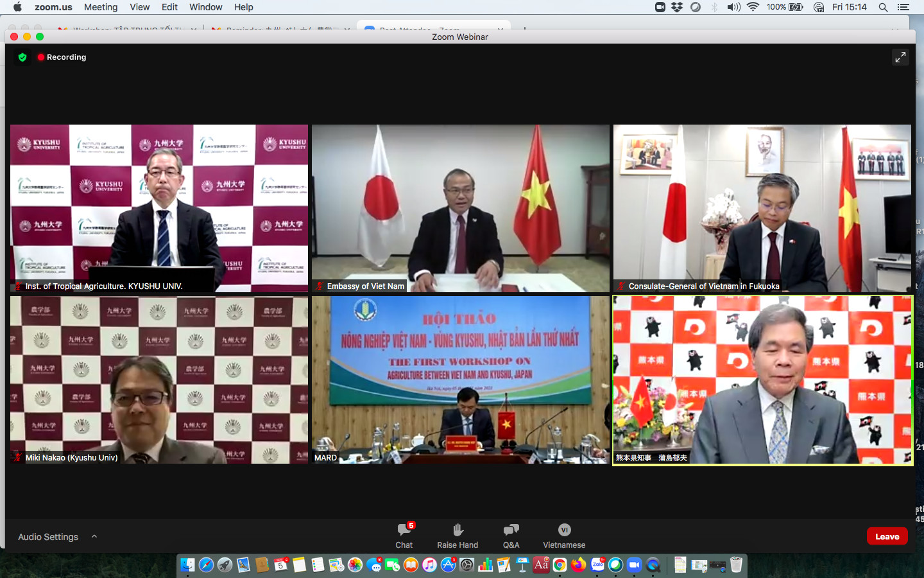The image size is (924, 578).
Task: Click the red Leave button
Action: coord(887,536)
